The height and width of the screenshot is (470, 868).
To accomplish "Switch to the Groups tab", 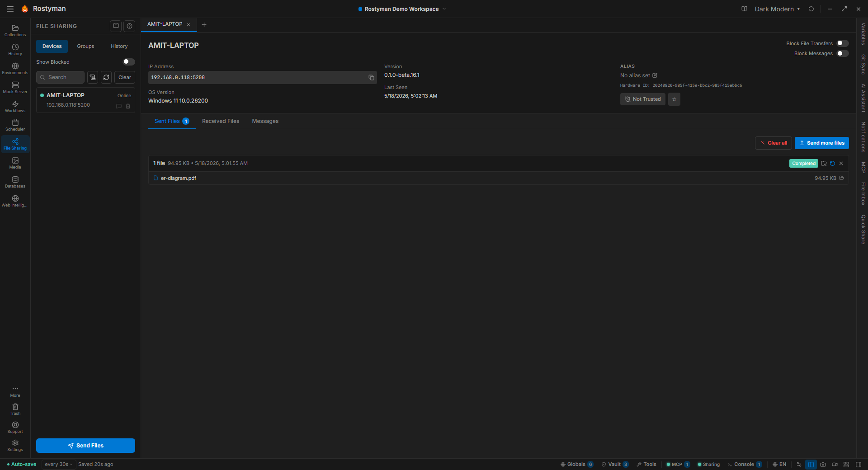I will (85, 46).
